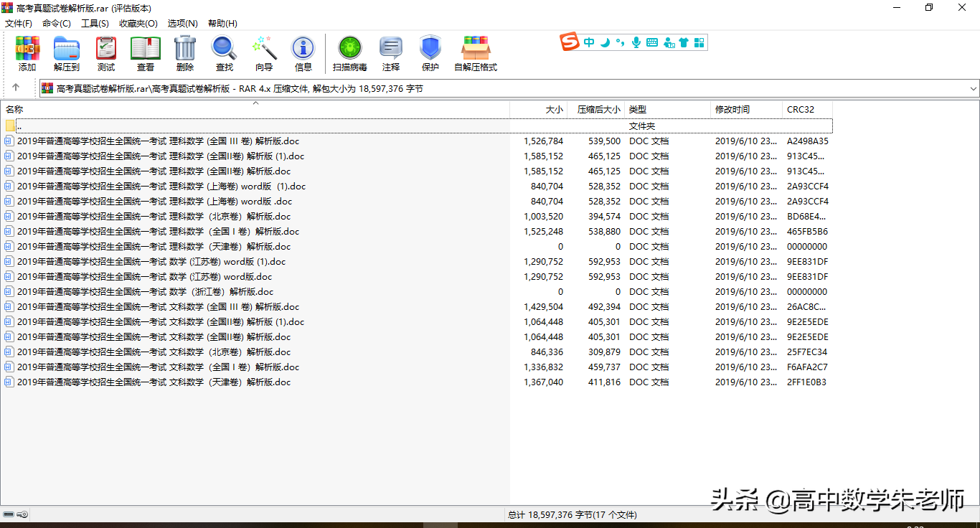Extract files using 解压到
The width and height of the screenshot is (980, 528).
click(x=66, y=53)
